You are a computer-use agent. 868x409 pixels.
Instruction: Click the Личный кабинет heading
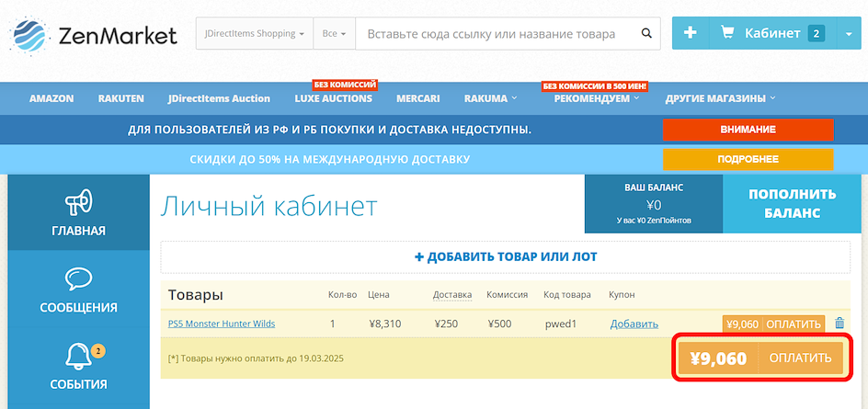pyautogui.click(x=269, y=207)
